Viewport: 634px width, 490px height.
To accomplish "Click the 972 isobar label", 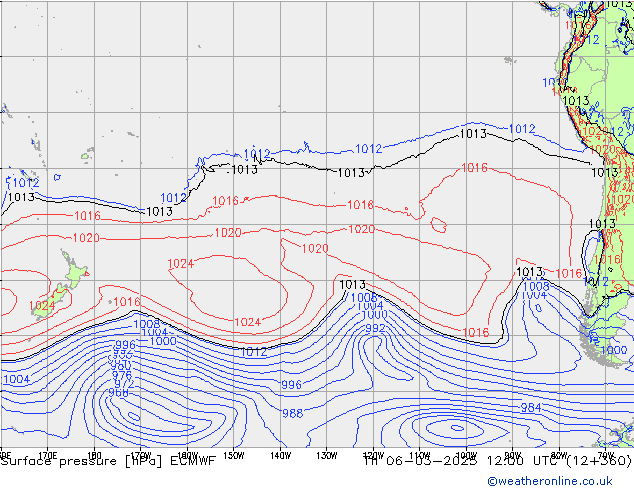I will (x=122, y=383).
